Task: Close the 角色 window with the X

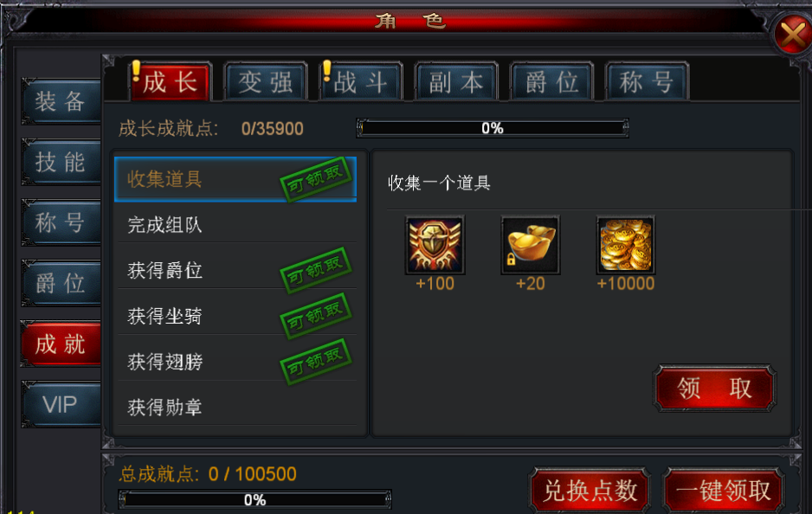Action: point(792,35)
